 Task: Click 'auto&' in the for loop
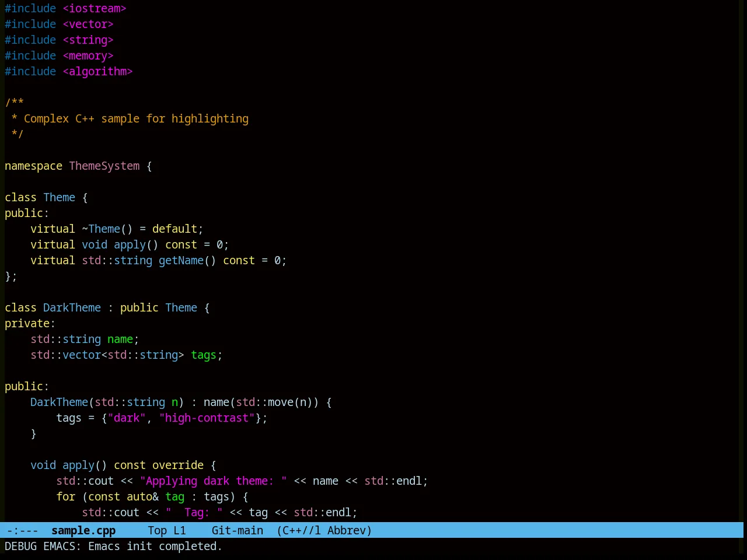pyautogui.click(x=142, y=496)
